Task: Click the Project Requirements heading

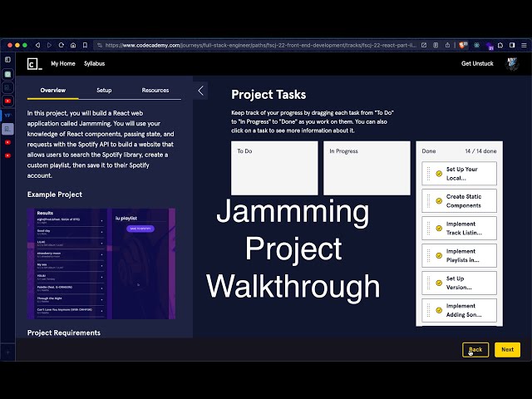Action: coord(64,332)
